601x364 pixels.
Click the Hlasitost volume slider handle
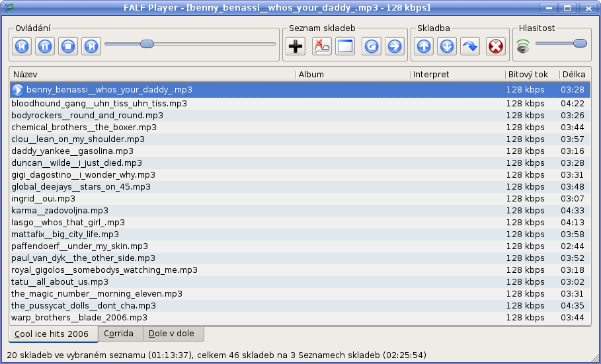(x=580, y=44)
